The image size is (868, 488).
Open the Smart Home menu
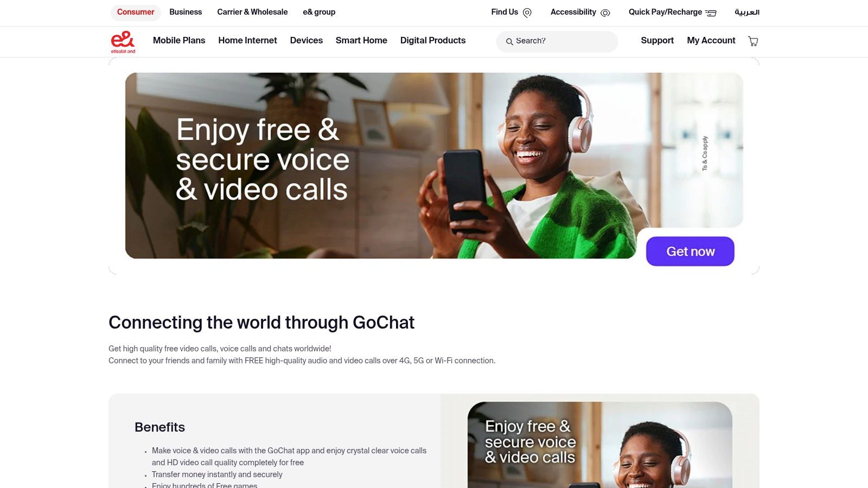click(361, 40)
